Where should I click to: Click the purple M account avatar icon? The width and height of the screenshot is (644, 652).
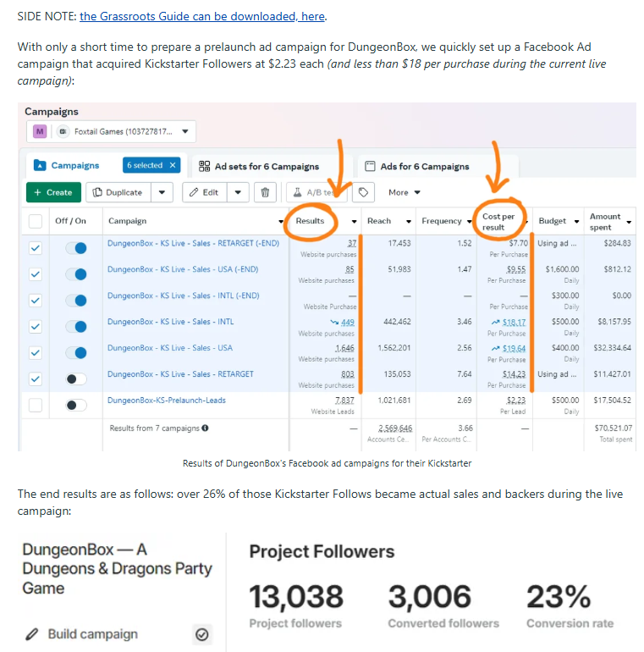(x=40, y=131)
